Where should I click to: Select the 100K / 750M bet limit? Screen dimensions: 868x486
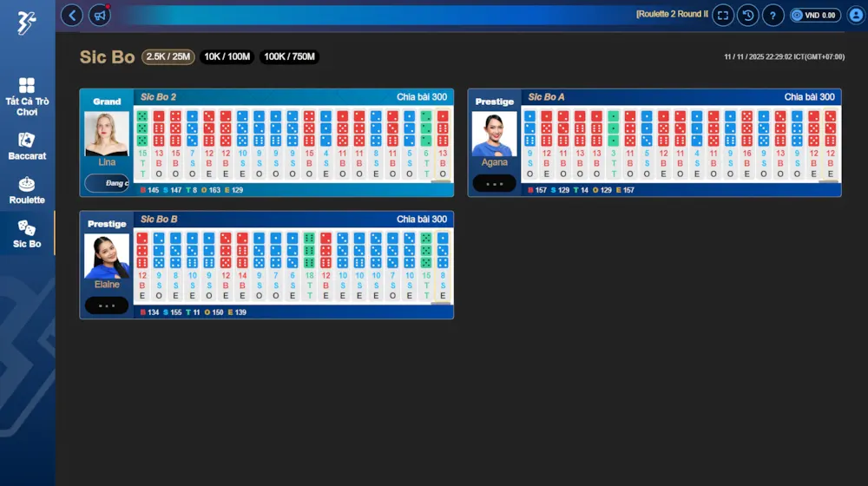coord(289,57)
